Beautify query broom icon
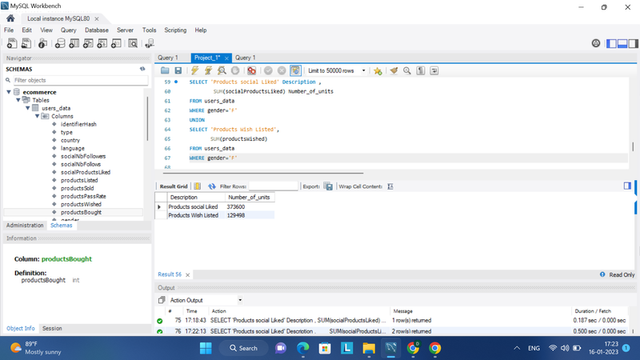 pyautogui.click(x=394, y=71)
